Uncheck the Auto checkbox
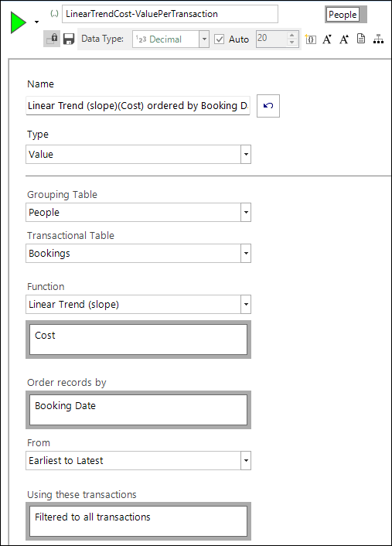The width and height of the screenshot is (392, 546). click(x=219, y=39)
